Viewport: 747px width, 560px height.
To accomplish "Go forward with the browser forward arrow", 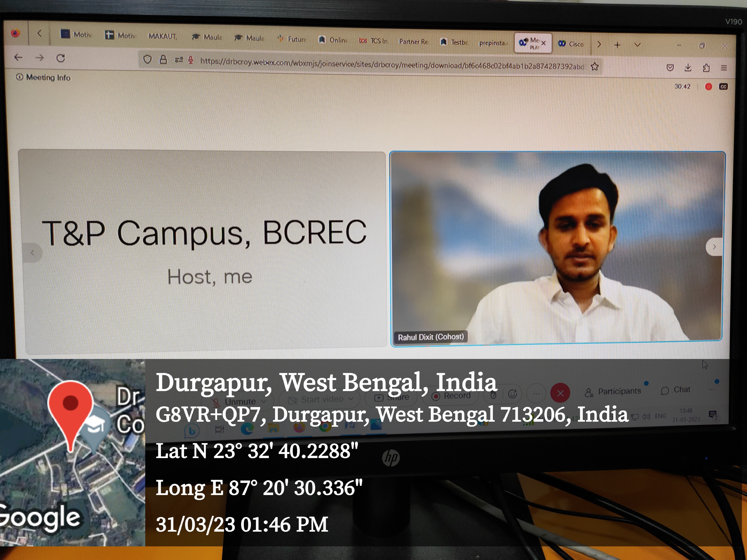I will [x=40, y=58].
